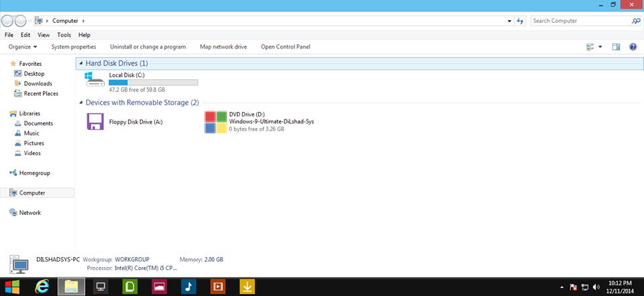Click Map network drive
The width and height of the screenshot is (644, 296).
tap(223, 47)
